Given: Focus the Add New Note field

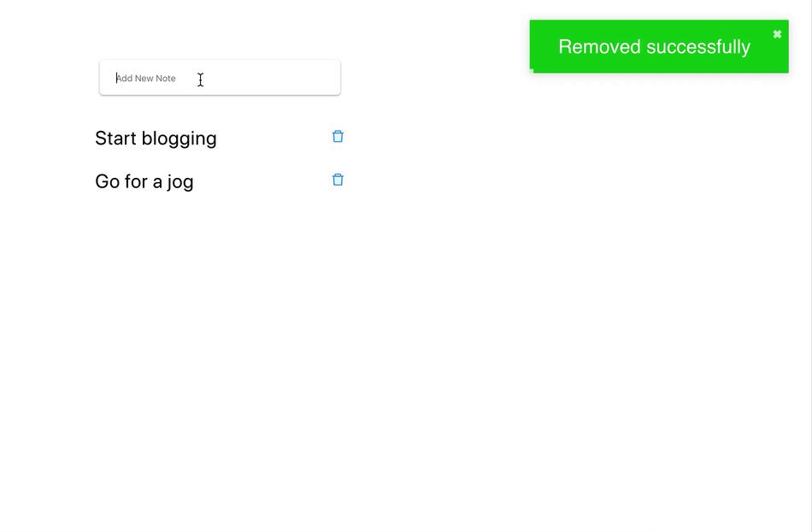Looking at the screenshot, I should tap(220, 78).
